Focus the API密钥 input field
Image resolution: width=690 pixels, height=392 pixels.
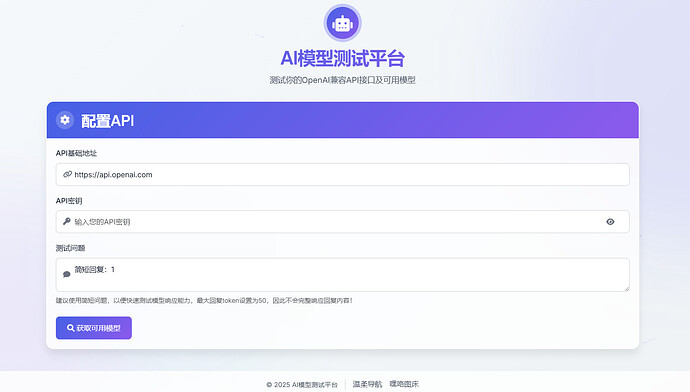point(342,222)
